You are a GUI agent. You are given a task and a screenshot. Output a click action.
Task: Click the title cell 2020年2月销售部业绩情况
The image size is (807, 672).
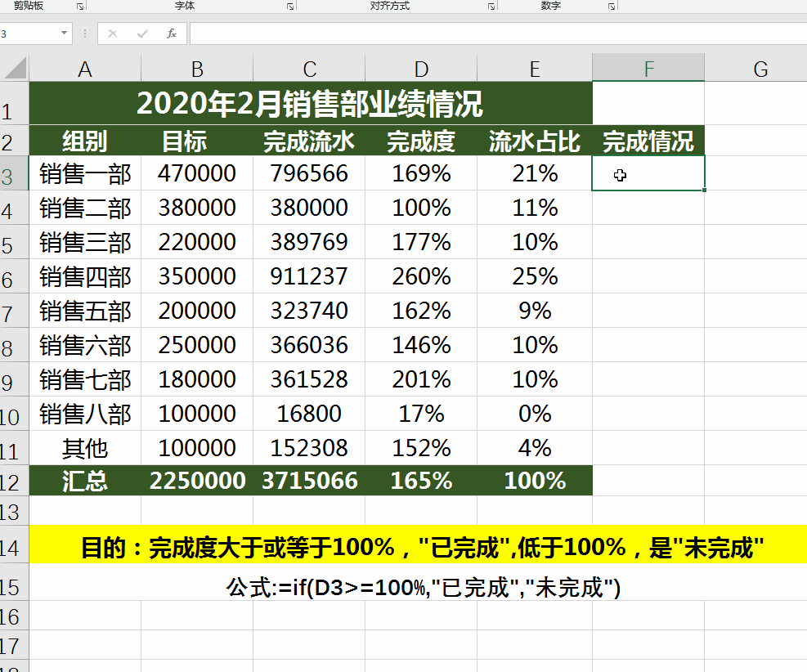click(x=311, y=103)
